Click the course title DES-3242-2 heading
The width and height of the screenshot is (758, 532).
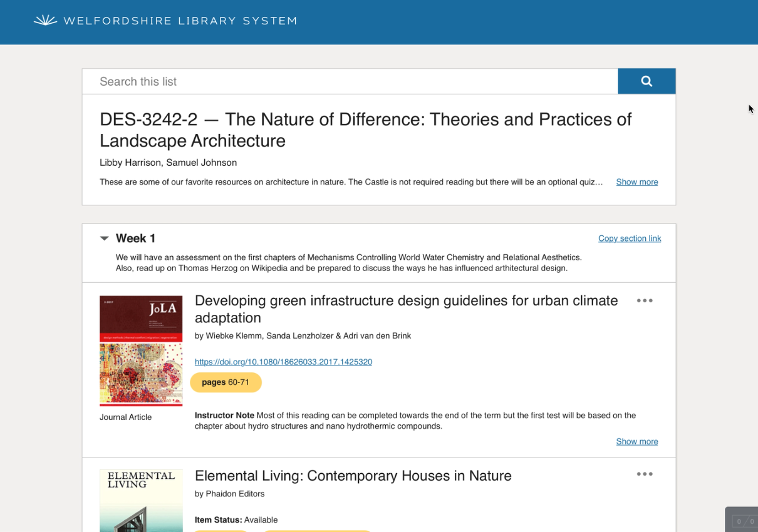click(x=366, y=130)
